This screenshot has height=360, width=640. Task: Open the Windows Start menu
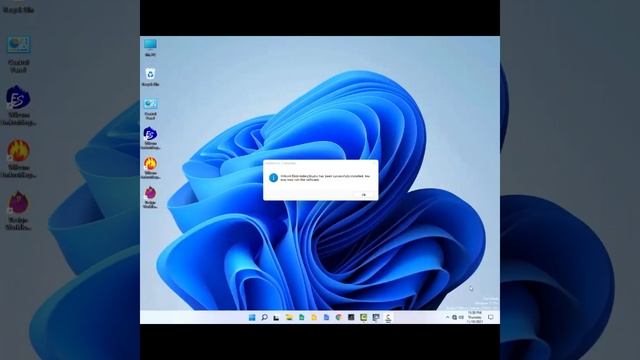(x=252, y=317)
